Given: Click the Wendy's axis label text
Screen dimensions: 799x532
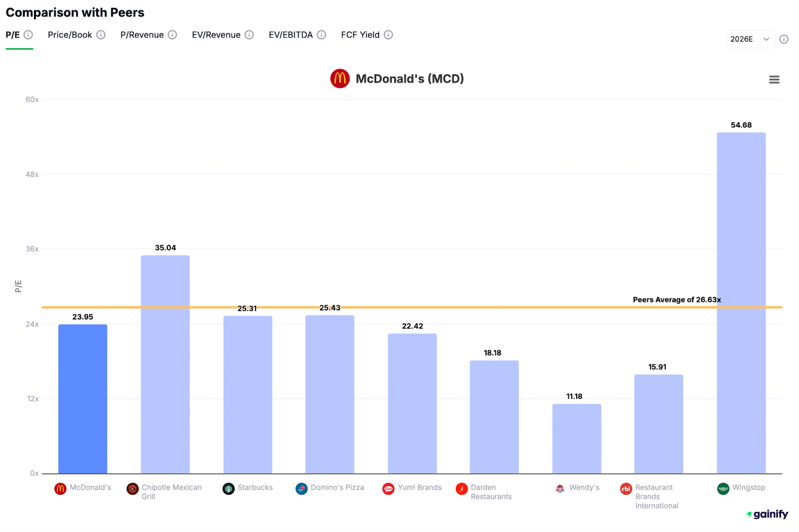Looking at the screenshot, I should click(584, 488).
